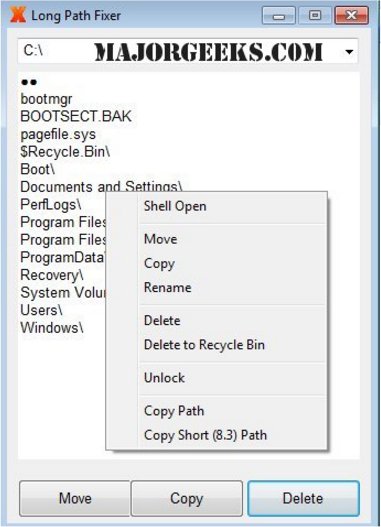381x527 pixels.
Task: Open the path dropdown arrow
Action: point(349,52)
